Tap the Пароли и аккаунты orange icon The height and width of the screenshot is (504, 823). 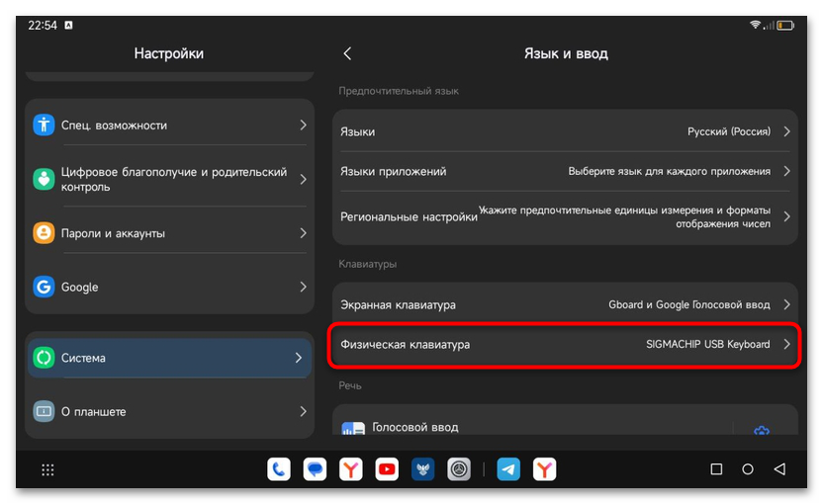coord(44,233)
